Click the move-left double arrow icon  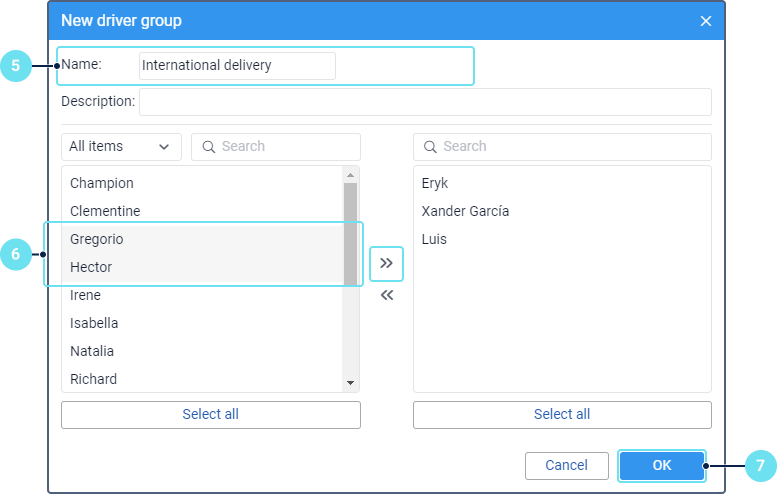(386, 295)
